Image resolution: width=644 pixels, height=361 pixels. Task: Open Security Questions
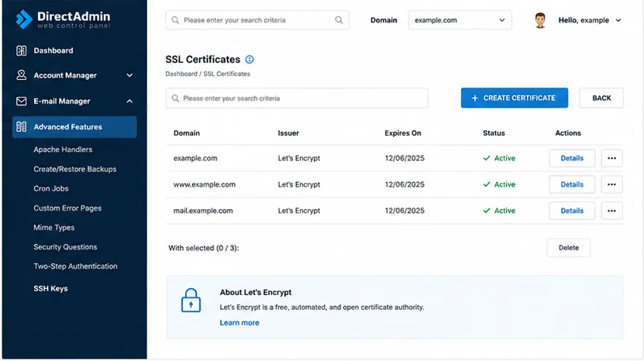[x=65, y=247]
